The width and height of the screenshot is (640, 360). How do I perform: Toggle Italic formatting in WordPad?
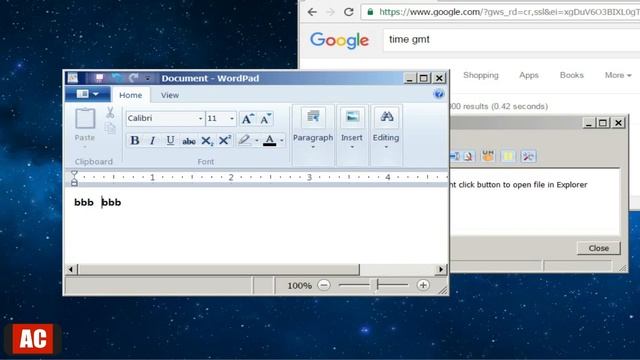pos(152,140)
